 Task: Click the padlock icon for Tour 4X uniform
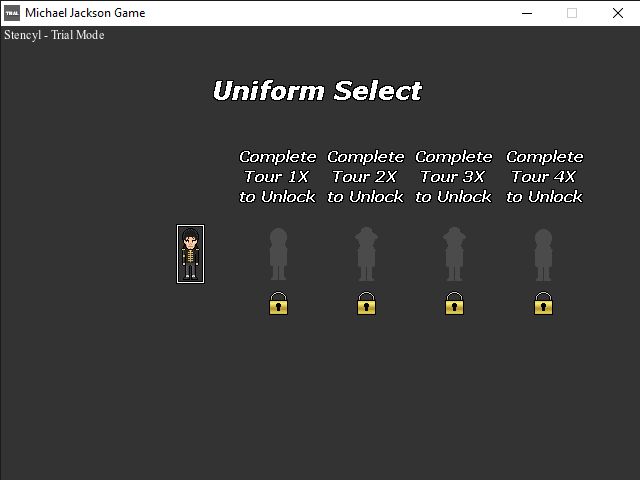543,303
